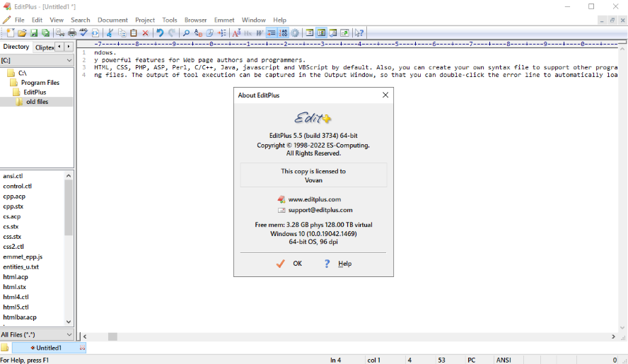Click the Redo arrow icon

172,33
